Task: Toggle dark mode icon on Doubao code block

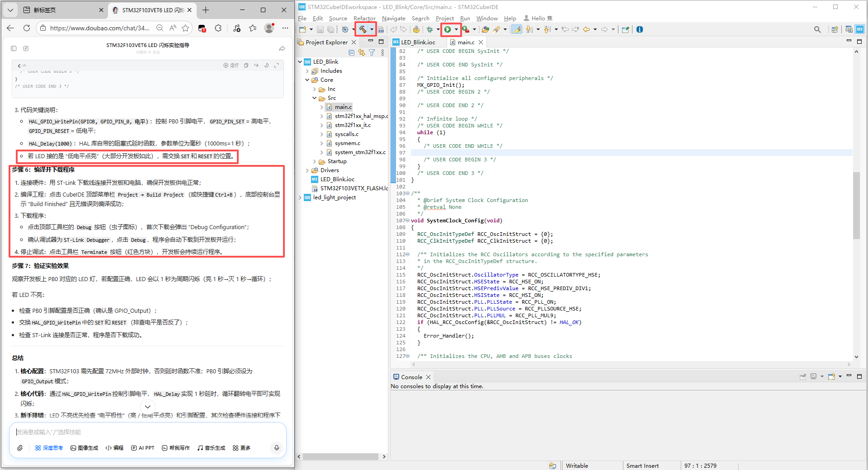Action: (x=266, y=66)
